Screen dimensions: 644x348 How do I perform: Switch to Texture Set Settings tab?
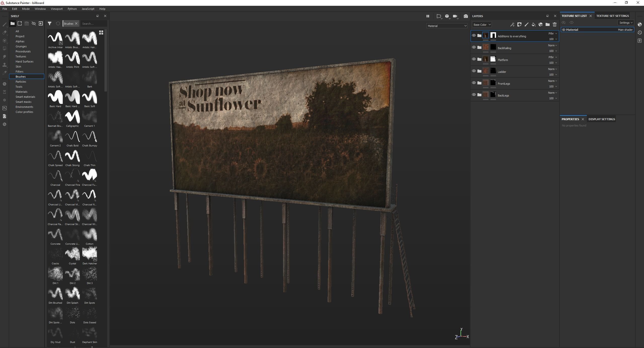click(613, 16)
